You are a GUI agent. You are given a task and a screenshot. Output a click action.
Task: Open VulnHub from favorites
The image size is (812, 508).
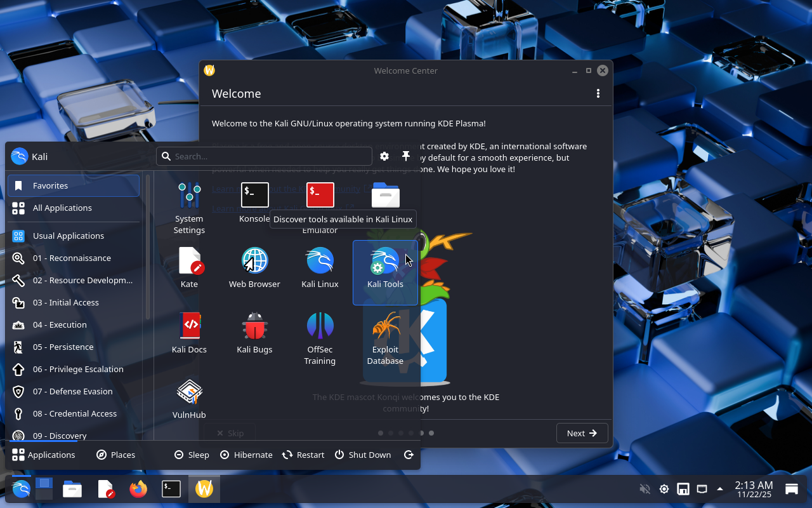tap(189, 398)
